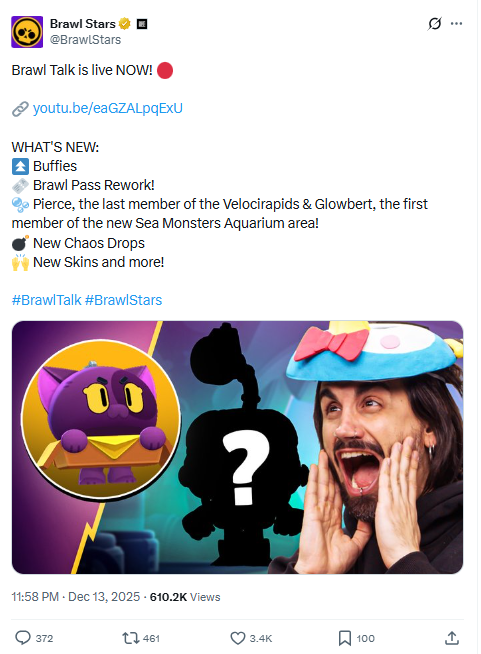Viewport: 481px width, 654px height.
Task: Open the Brawl Stars profile avatar
Action: point(27,32)
